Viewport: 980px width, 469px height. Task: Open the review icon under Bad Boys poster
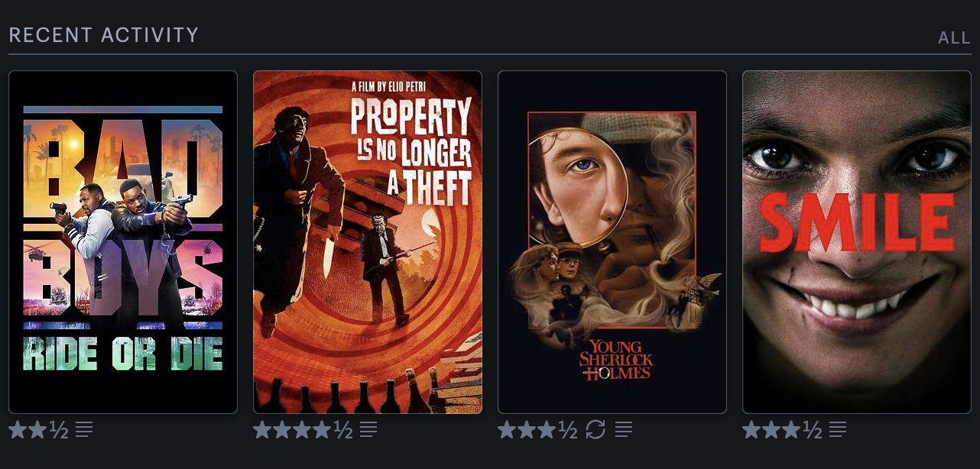click(84, 430)
